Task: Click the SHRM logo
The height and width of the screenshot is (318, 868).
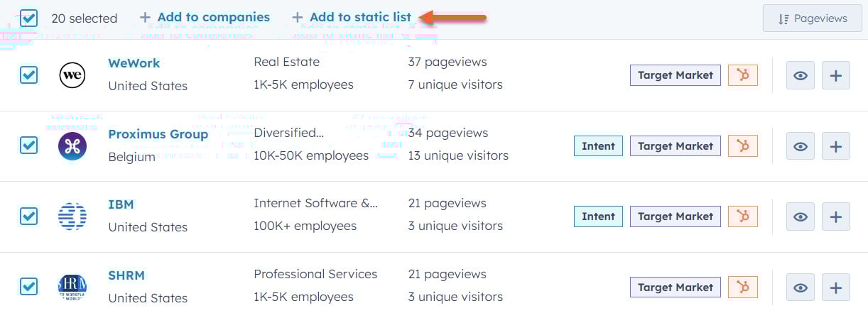Action: coord(72,287)
